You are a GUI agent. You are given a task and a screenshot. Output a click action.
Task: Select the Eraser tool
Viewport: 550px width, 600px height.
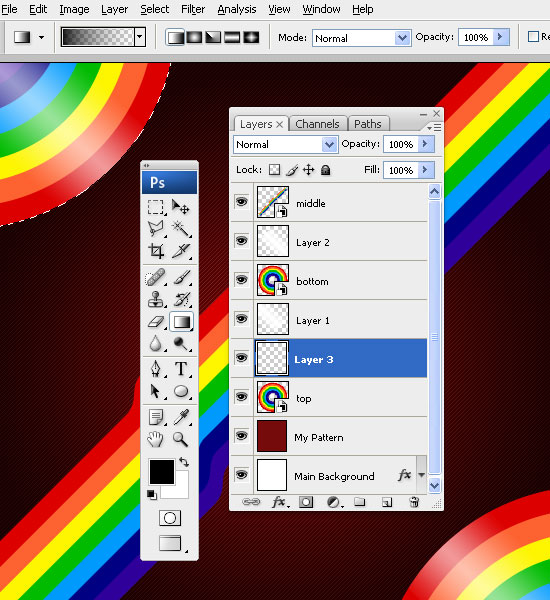point(155,321)
